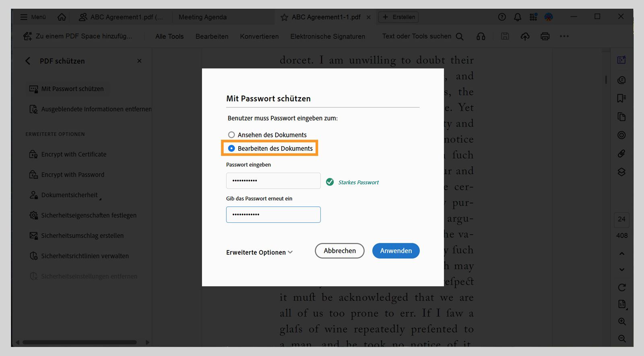644x356 pixels.
Task: Star the ABC Agreement1-1.pdf document
Action: point(284,17)
